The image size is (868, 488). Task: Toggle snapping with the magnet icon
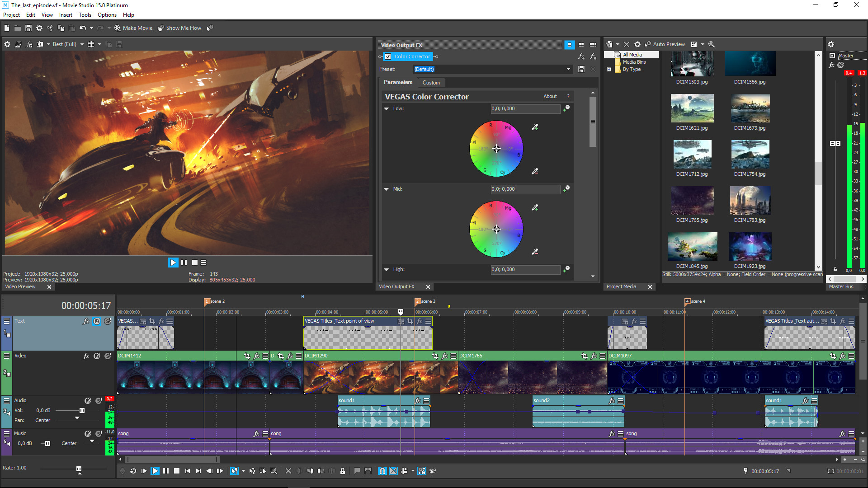382,471
